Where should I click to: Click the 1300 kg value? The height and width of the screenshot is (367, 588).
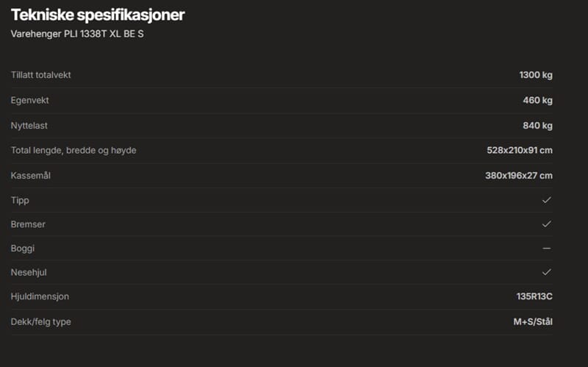coord(535,75)
